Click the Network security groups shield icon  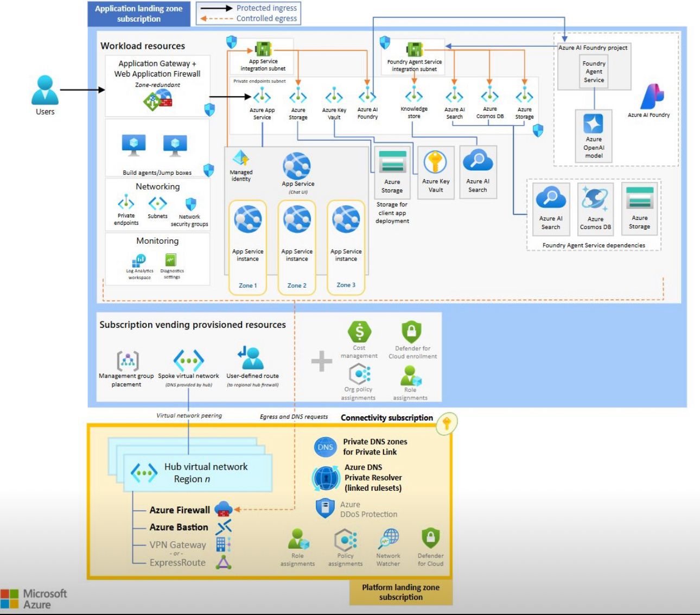coord(190,205)
